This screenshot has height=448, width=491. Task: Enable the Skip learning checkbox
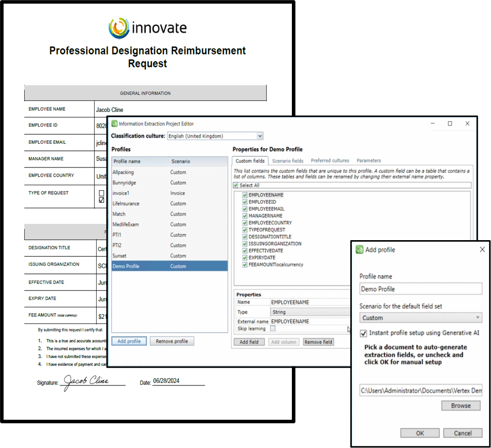(273, 328)
